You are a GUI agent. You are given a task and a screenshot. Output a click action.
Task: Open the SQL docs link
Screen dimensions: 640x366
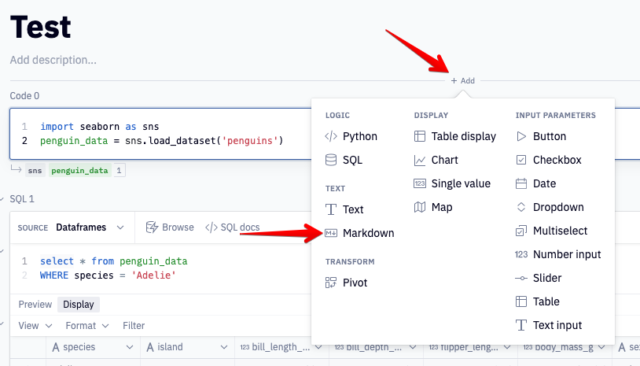[232, 227]
